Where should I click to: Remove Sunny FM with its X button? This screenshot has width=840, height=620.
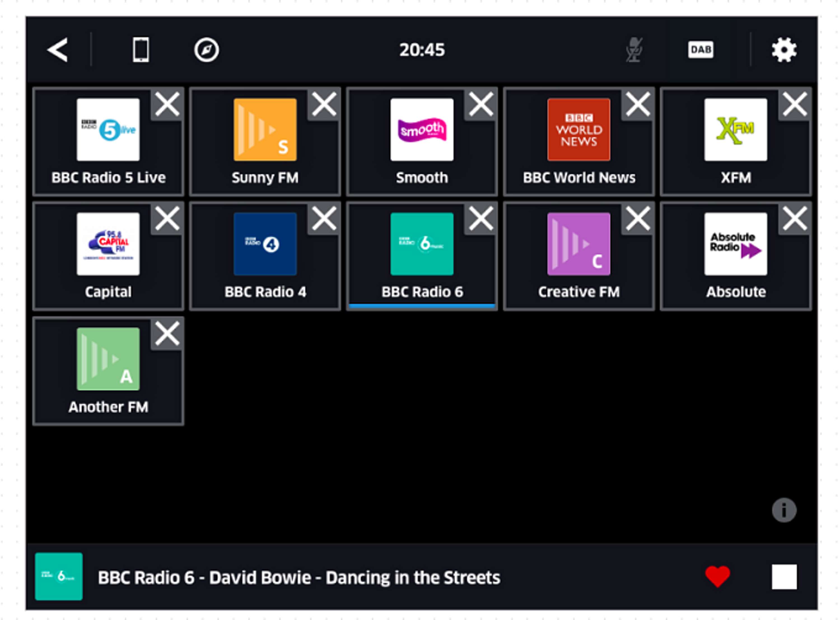pyautogui.click(x=324, y=104)
